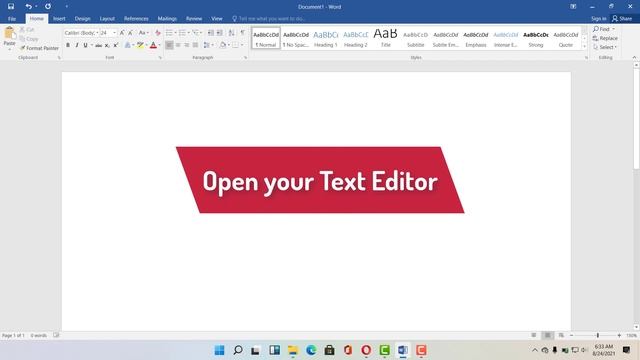Click the Copy command
The image size is (640, 360).
29,39
